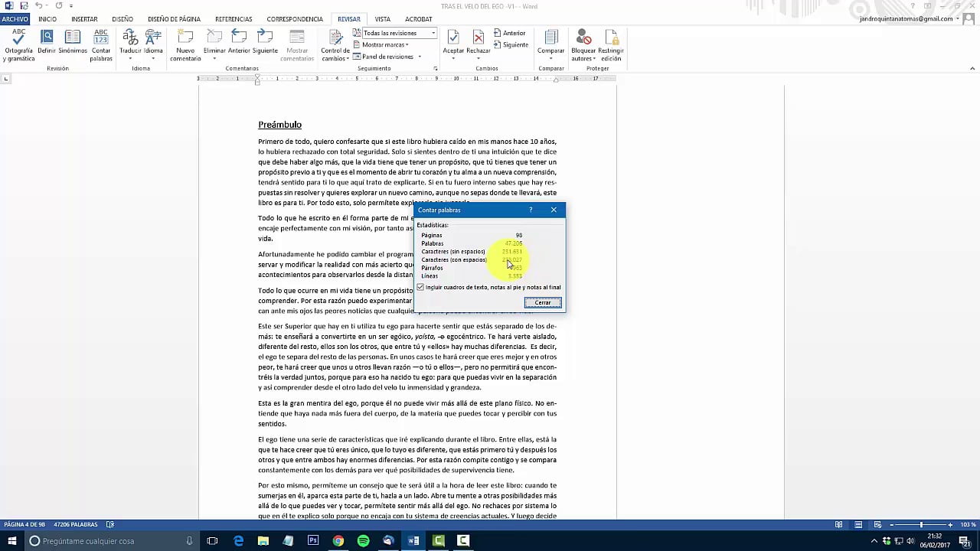980x551 pixels.
Task: Switch to the CORRESPONDENCIA tab
Action: pyautogui.click(x=295, y=19)
